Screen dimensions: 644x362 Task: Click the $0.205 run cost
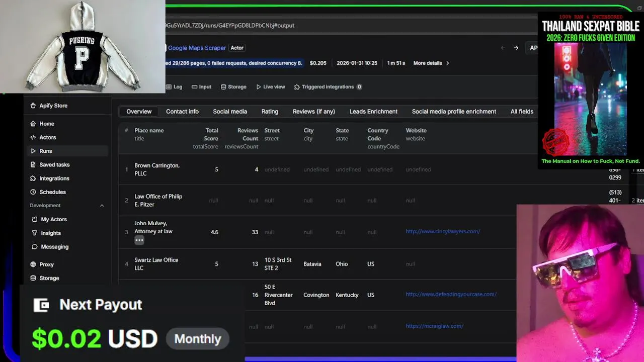coord(318,63)
